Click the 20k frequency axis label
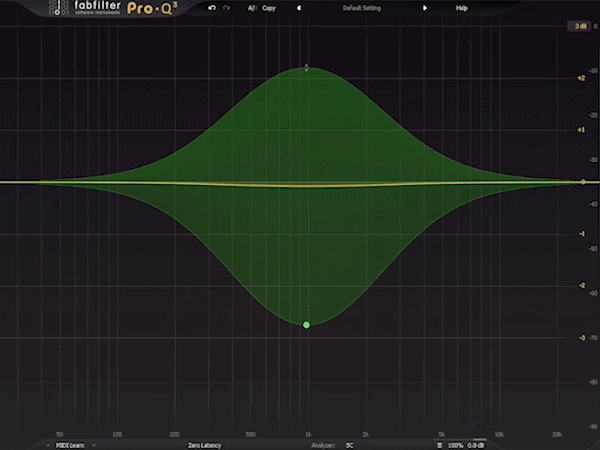Image resolution: width=600 pixels, height=450 pixels. (557, 434)
